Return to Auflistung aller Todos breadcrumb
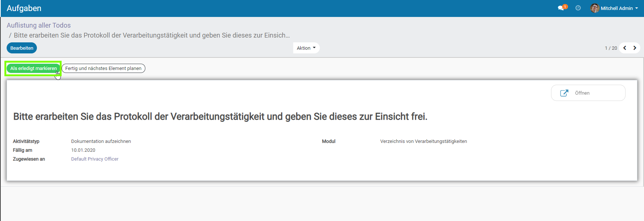Image resolution: width=644 pixels, height=221 pixels. tap(39, 25)
